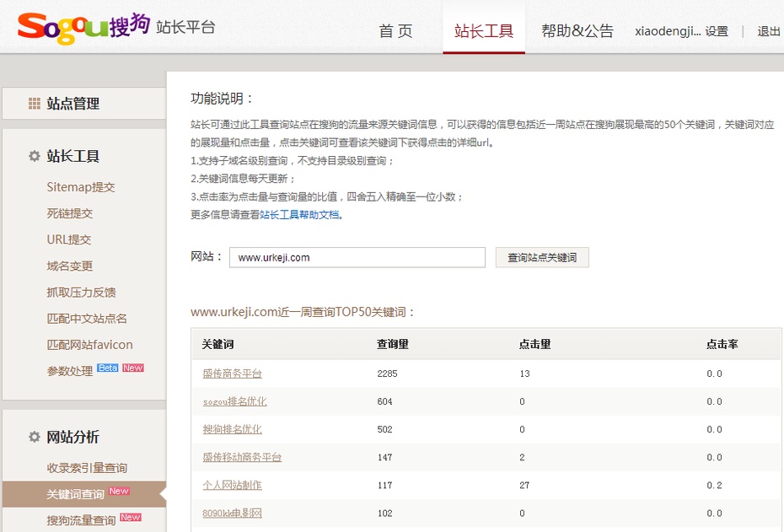Open the 帮助&公告 menu item
The width and height of the screenshot is (784, 532).
(577, 30)
